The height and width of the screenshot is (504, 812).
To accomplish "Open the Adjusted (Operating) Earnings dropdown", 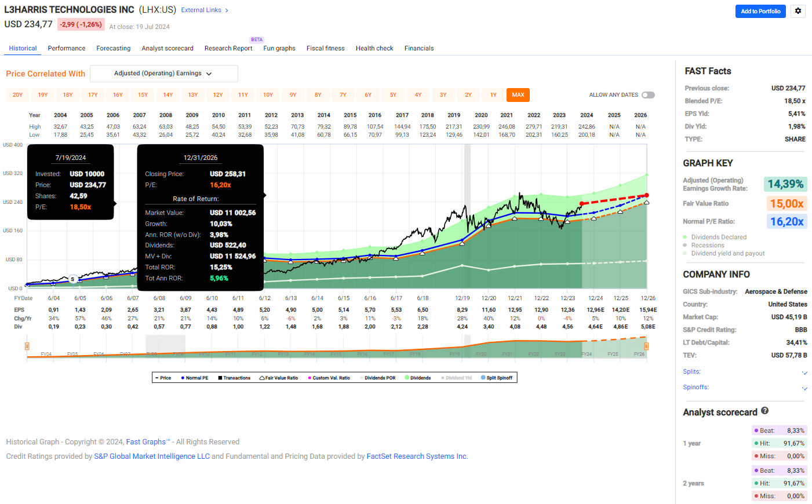I will (164, 74).
